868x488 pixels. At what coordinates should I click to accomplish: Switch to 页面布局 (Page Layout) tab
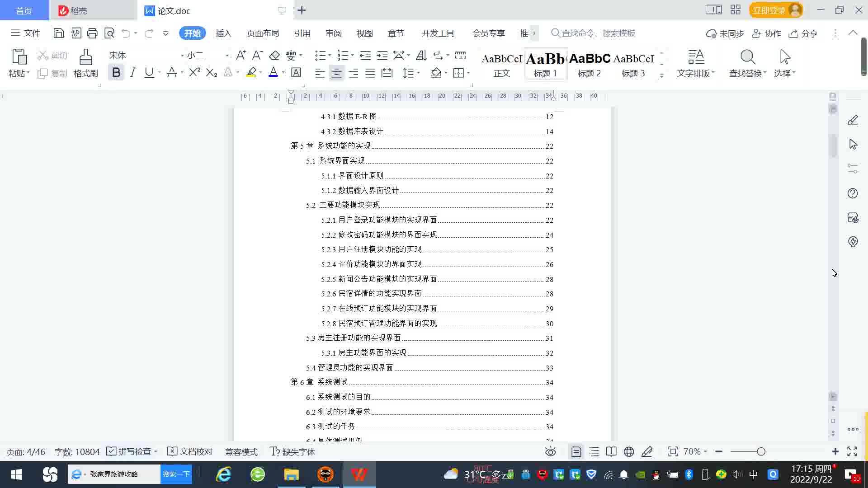(263, 33)
